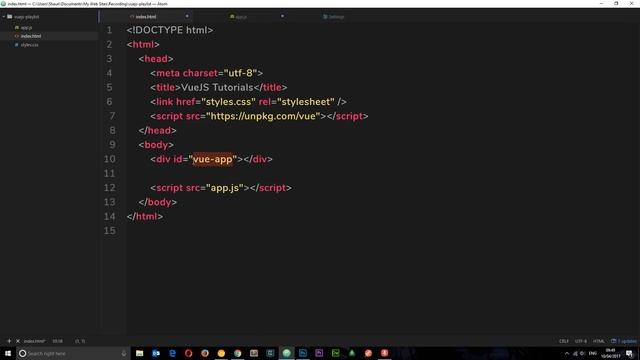640x360 pixels.
Task: Click line number 15 in gutter
Action: tap(109, 231)
